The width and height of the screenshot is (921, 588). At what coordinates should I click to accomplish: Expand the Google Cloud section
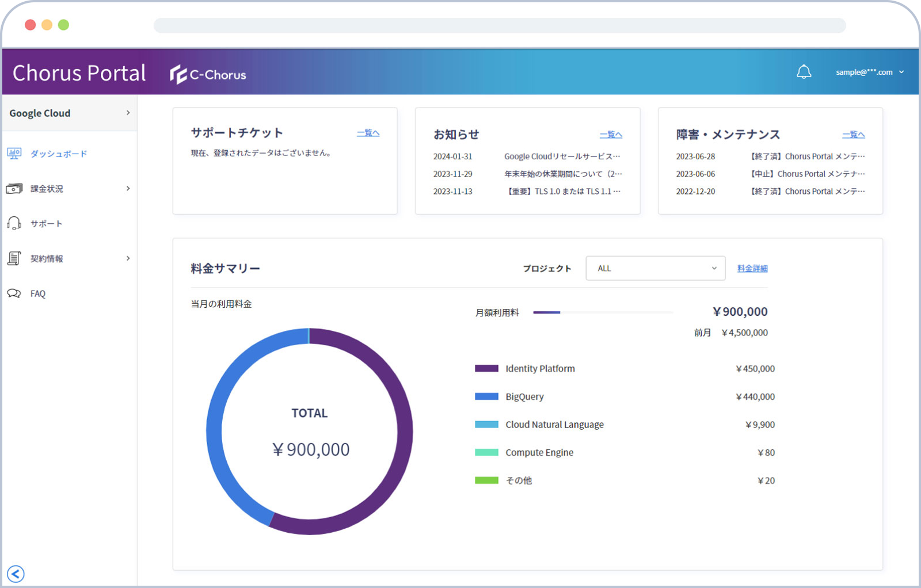click(x=129, y=113)
